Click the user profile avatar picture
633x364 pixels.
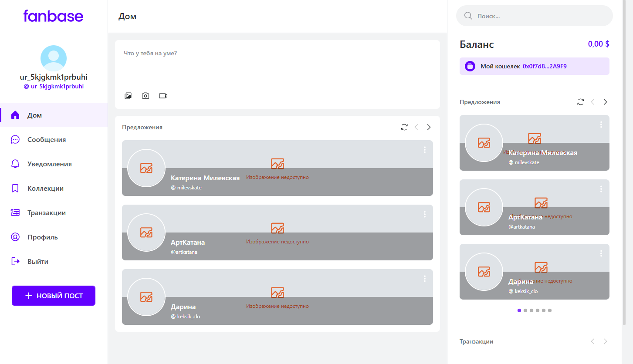[54, 58]
